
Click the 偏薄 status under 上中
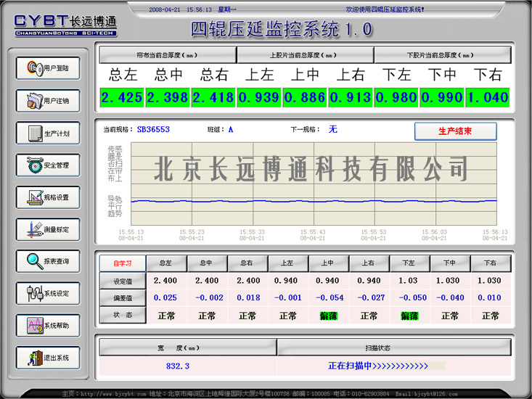(x=328, y=316)
